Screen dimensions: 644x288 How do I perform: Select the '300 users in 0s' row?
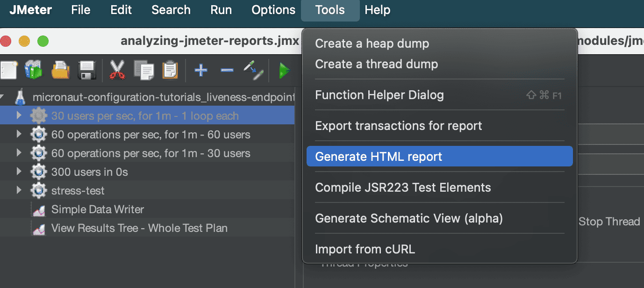coord(147,172)
